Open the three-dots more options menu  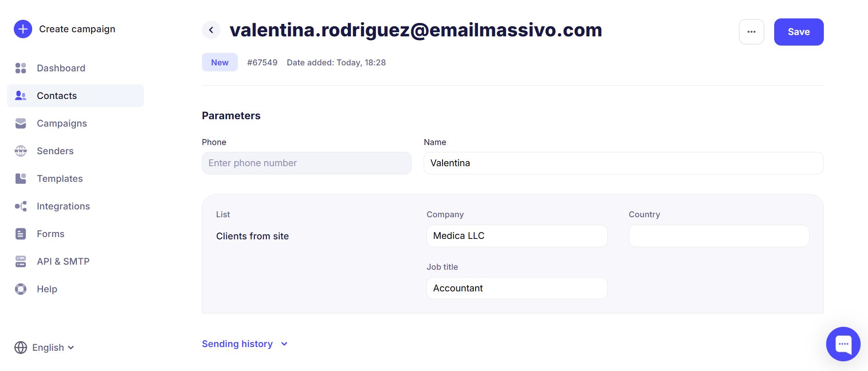pos(751,32)
